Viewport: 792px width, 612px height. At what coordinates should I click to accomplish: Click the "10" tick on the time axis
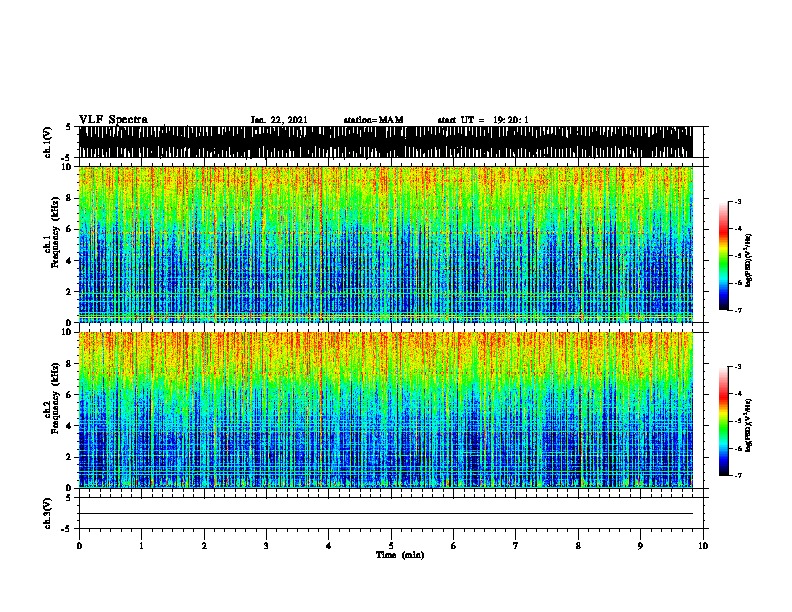click(x=703, y=546)
